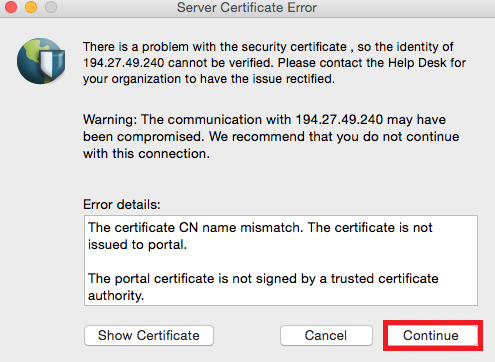This screenshot has height=362, width=495.
Task: Select the 'Error details:' label
Action: coord(122,204)
